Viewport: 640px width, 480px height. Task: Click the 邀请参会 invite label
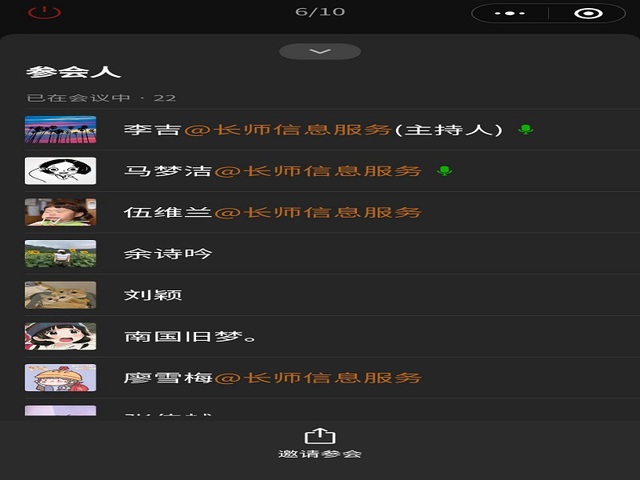[320, 454]
